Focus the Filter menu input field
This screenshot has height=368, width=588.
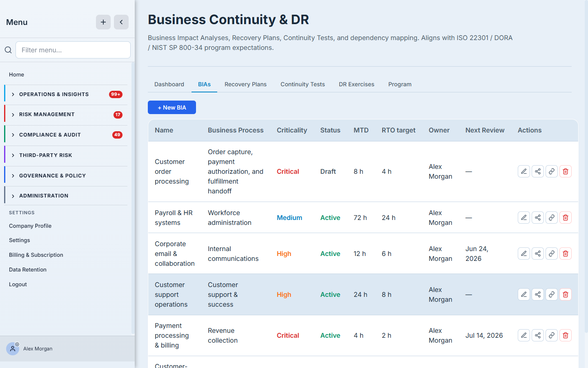[73, 50]
